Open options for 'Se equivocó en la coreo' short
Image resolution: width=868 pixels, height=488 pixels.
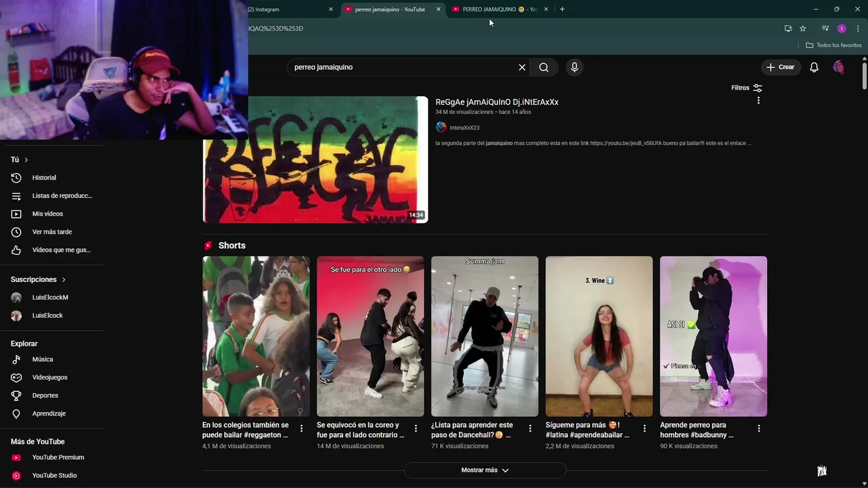(416, 428)
